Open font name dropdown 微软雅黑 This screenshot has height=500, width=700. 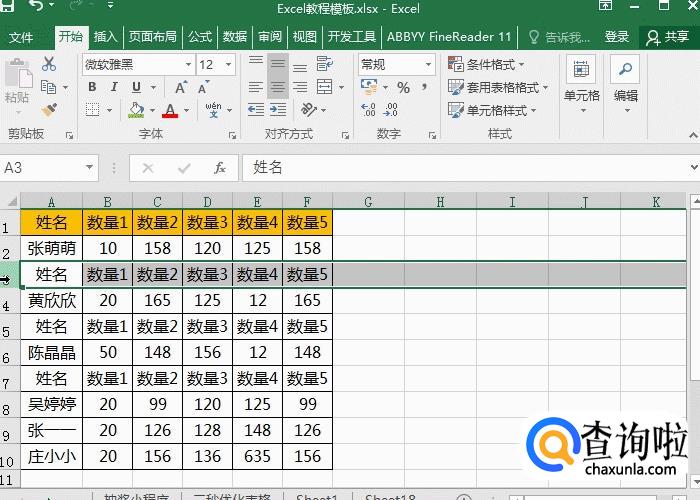point(188,65)
